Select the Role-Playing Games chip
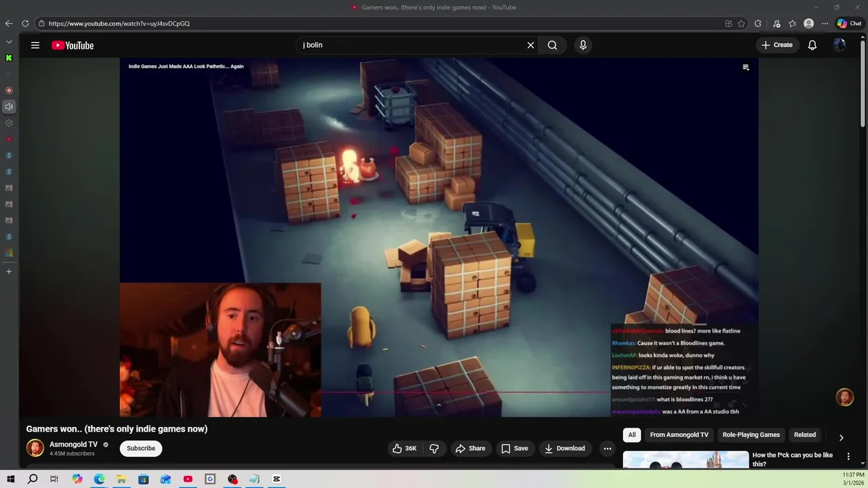868x488 pixels. pos(751,435)
